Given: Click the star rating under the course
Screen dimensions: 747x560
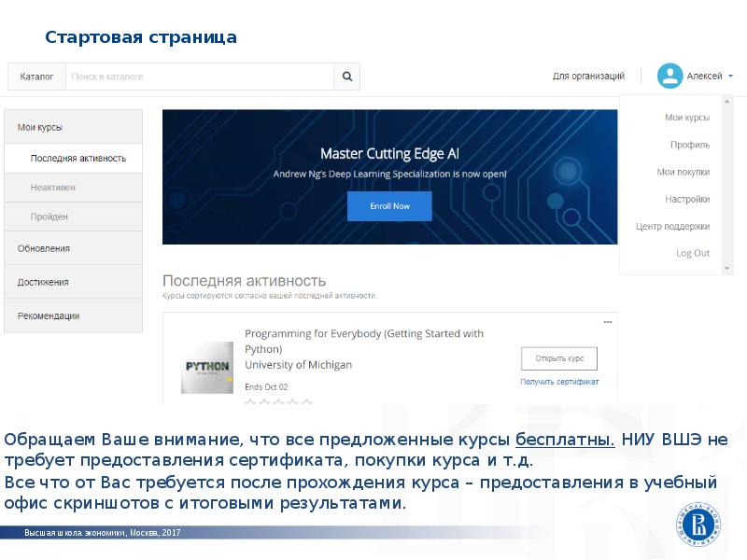Looking at the screenshot, I should point(277,403).
